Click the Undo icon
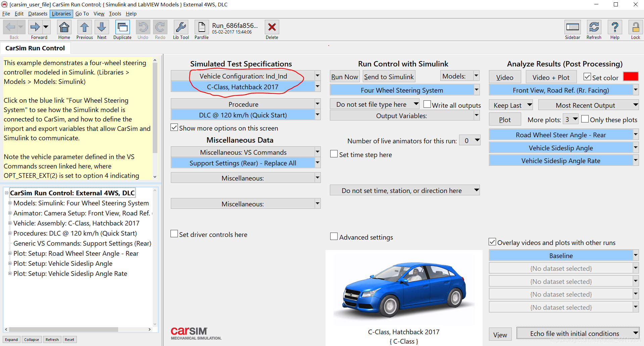This screenshot has height=346, width=644. (143, 27)
